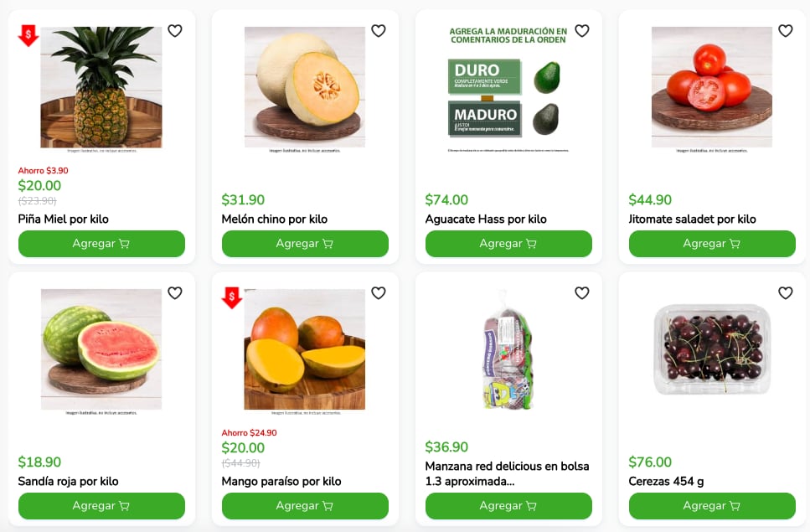Click the red discount badge on Piña Miel
Screen dimensions: 810x532
(28, 35)
